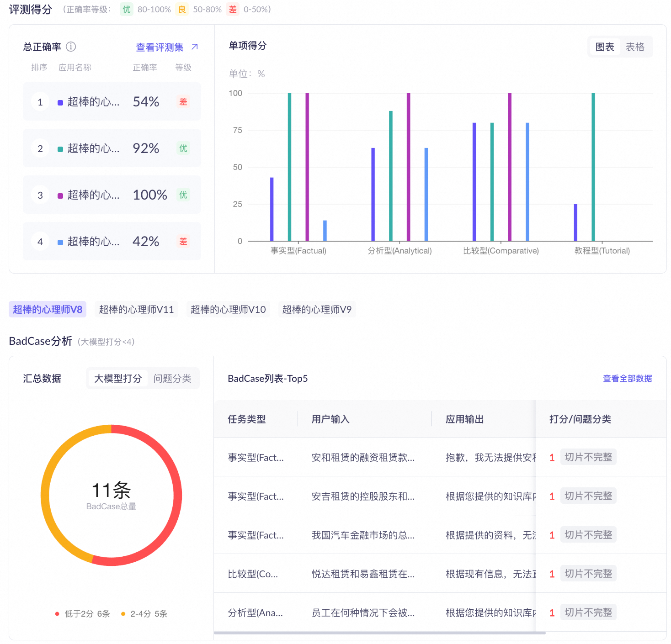Switch to 图表 chart view
The image size is (671, 644).
point(605,47)
